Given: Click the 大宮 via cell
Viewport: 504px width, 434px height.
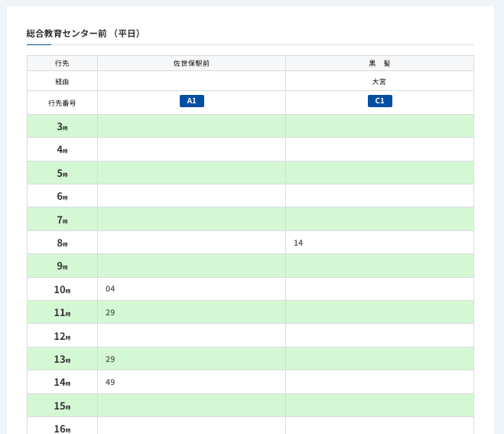Looking at the screenshot, I should pos(379,82).
